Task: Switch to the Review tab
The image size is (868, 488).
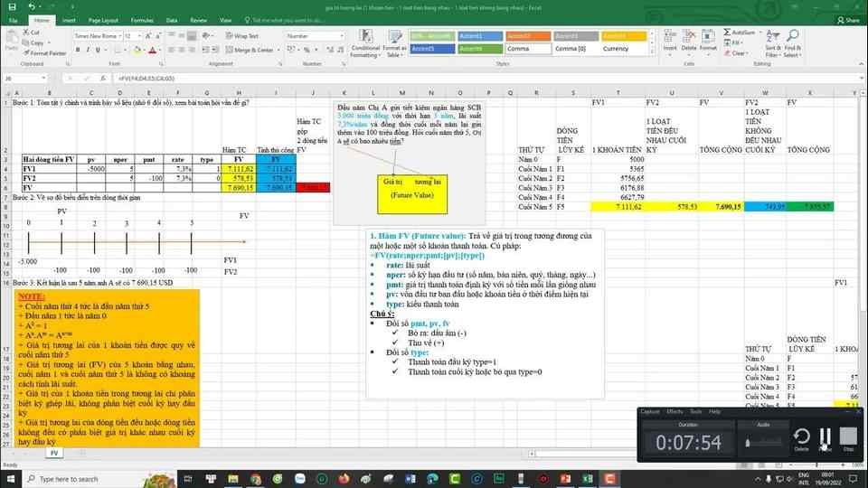Action: (x=198, y=21)
